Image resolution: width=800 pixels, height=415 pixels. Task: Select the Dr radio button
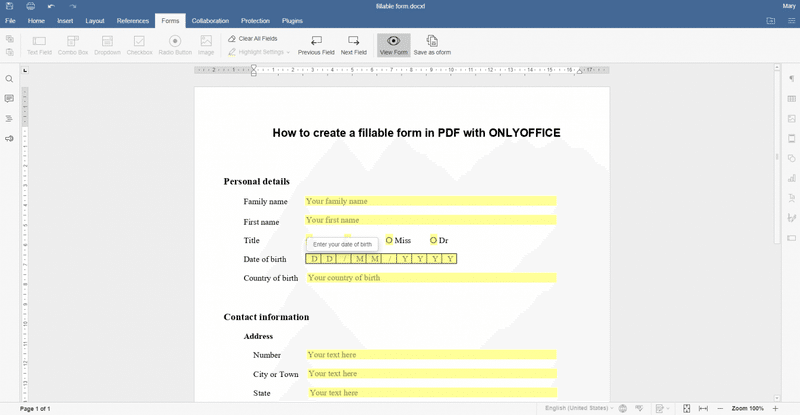pos(433,240)
